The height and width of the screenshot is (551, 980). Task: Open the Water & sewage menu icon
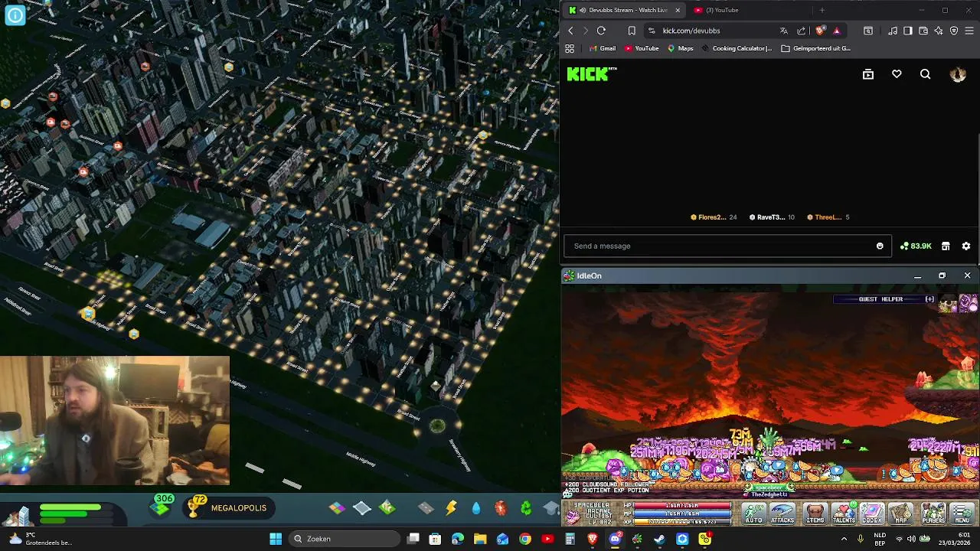[476, 508]
